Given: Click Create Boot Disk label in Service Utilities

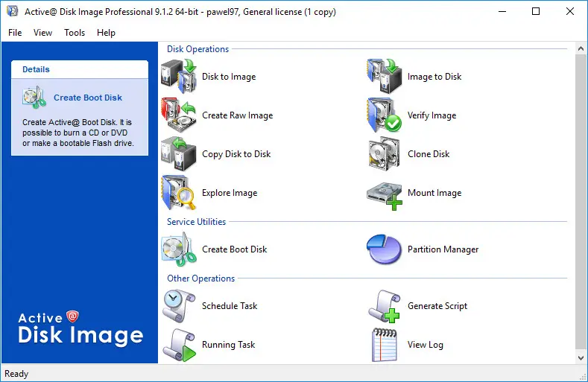Looking at the screenshot, I should (x=234, y=249).
